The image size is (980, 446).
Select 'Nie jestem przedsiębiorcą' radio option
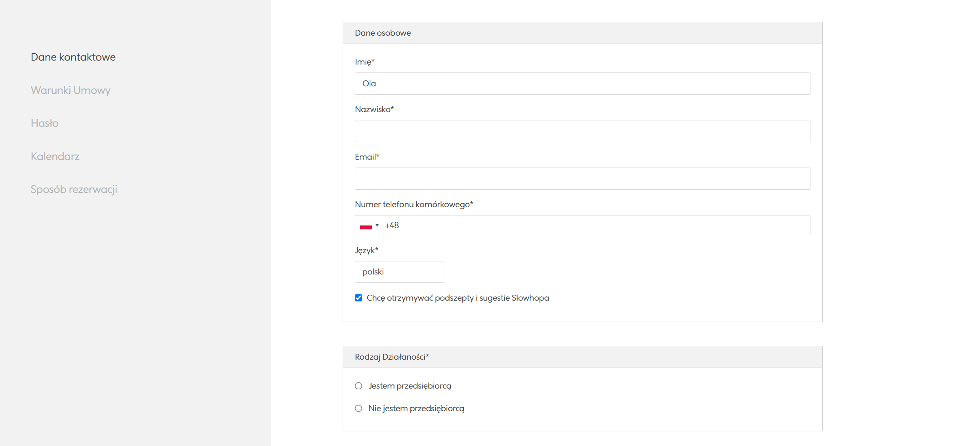(x=358, y=408)
